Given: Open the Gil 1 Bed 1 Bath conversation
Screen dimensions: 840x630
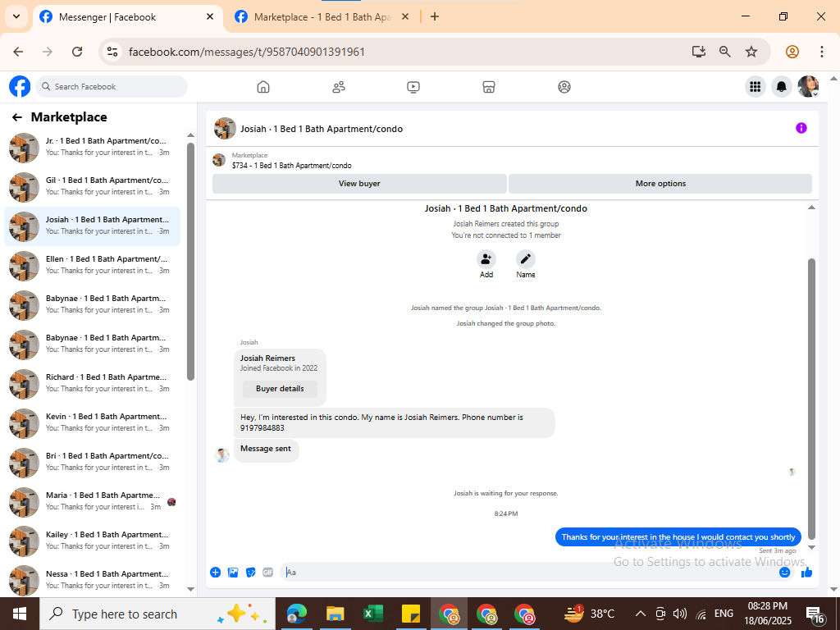Looking at the screenshot, I should click(x=92, y=186).
